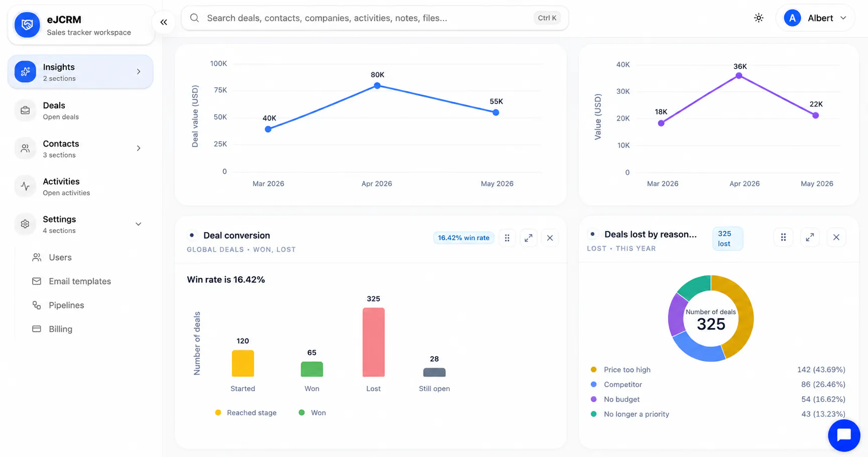Collapse the Settings sections chevron
The image size is (868, 457).
click(x=139, y=224)
